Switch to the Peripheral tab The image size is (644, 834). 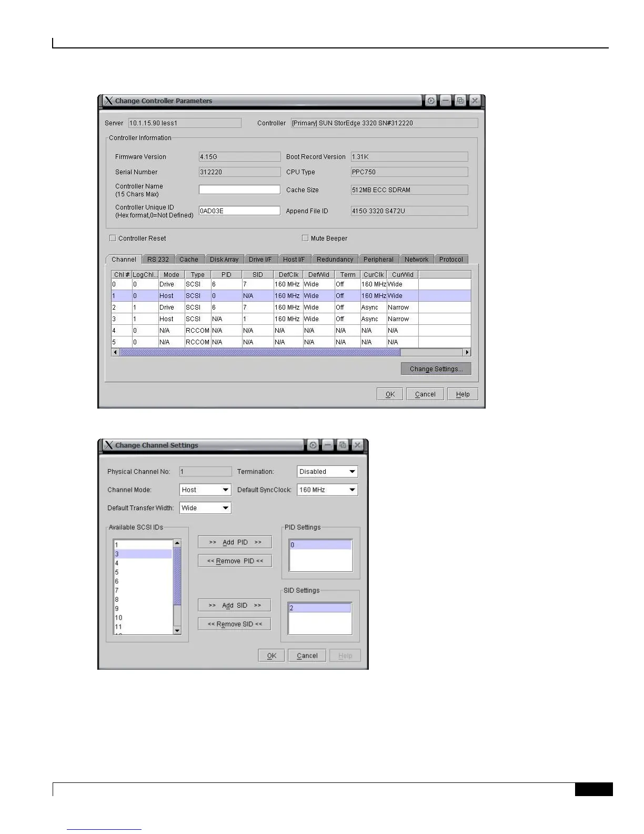pyautogui.click(x=378, y=259)
